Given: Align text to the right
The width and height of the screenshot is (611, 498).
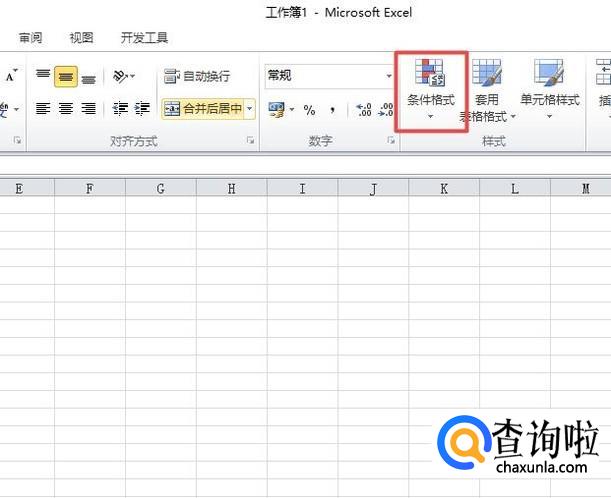Looking at the screenshot, I should point(89,108).
